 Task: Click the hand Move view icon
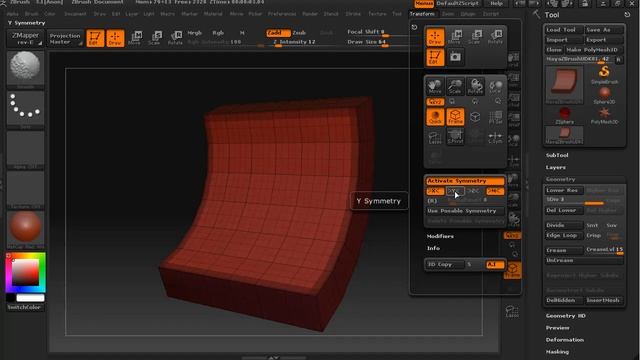[435, 86]
